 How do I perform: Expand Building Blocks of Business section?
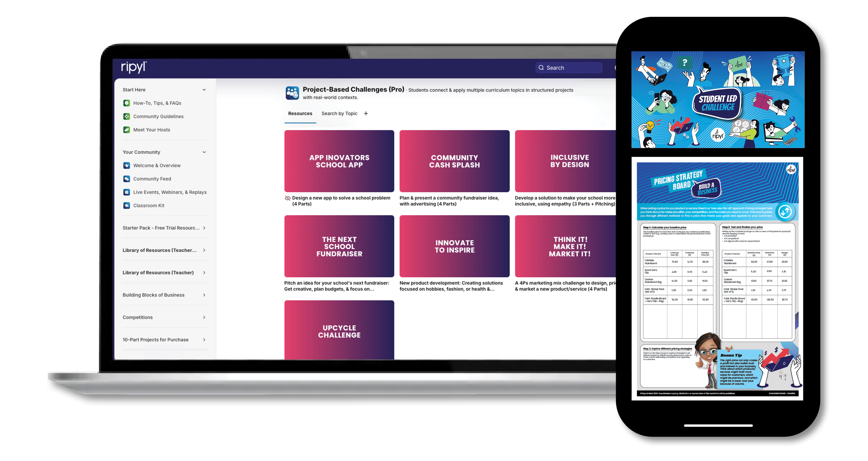(204, 295)
